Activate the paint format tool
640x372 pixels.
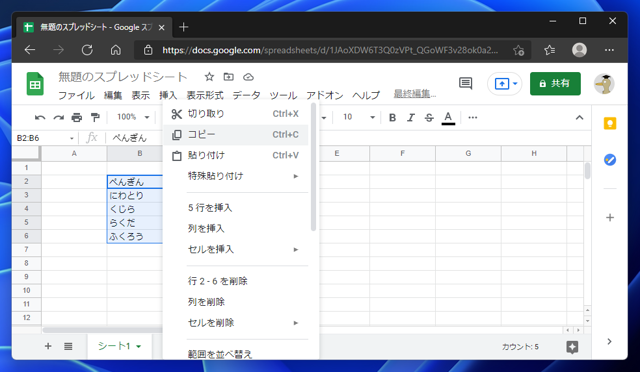tap(96, 118)
